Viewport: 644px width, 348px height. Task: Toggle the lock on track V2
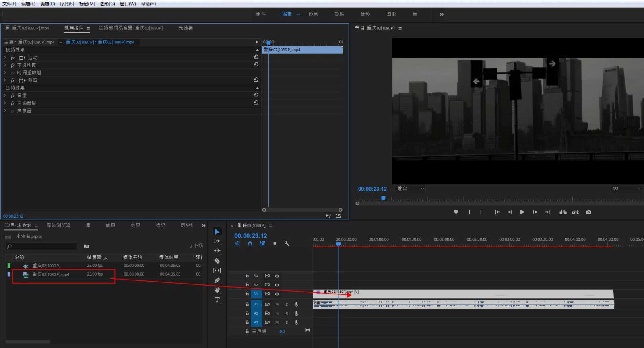pos(247,285)
